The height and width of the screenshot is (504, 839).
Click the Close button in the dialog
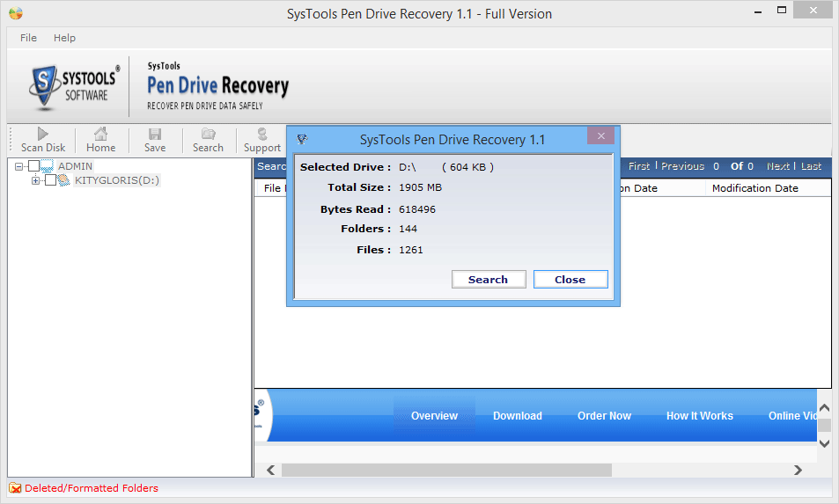click(x=570, y=280)
